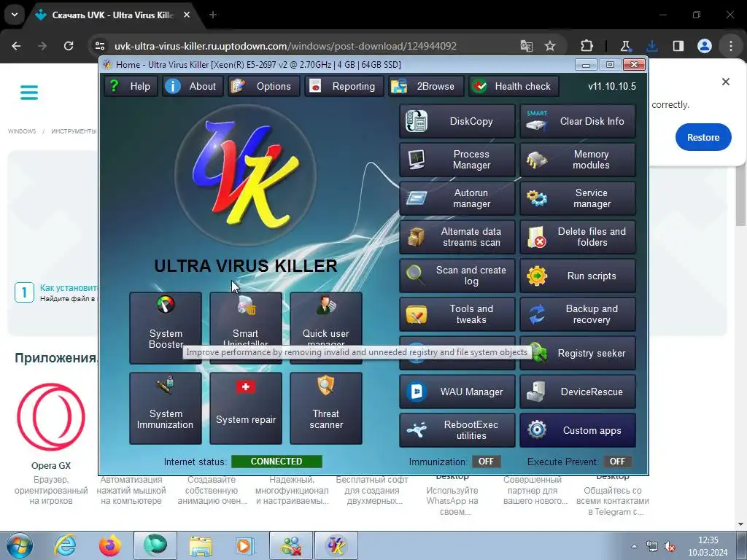The image size is (747, 560).
Task: Click the Как установить link
Action: (x=68, y=287)
